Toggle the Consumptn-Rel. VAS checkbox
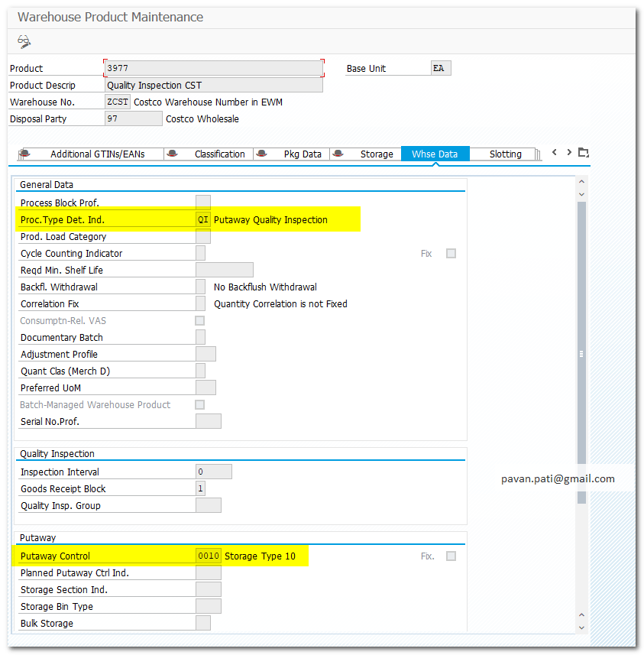 point(200,321)
